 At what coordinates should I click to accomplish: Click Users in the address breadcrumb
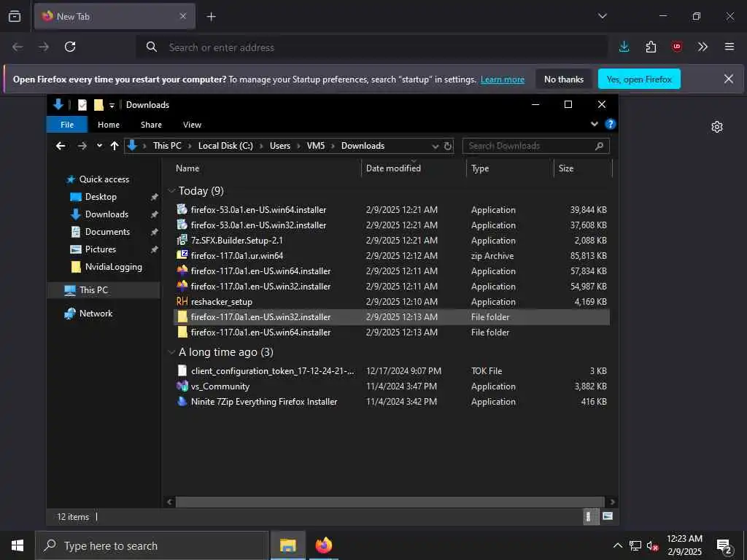coord(279,146)
